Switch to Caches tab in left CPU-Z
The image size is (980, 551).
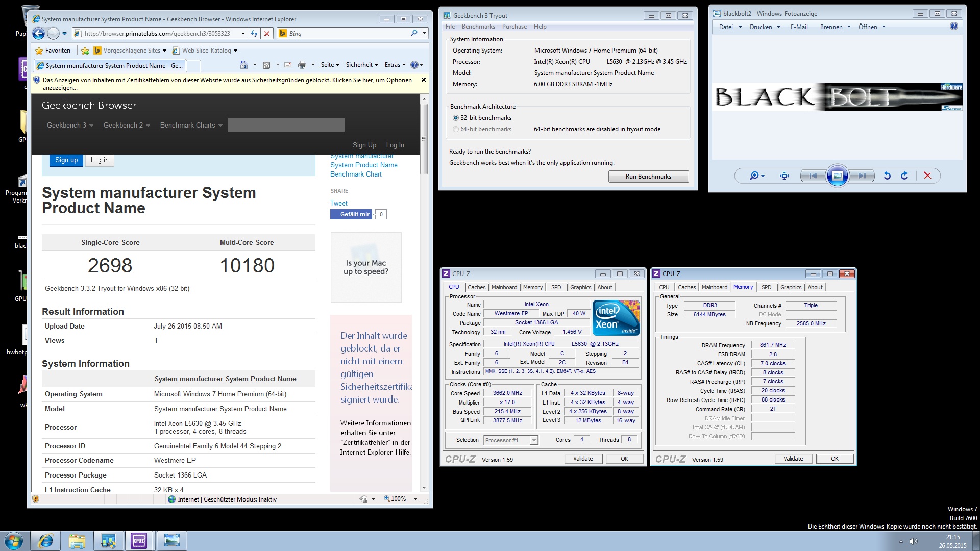476,287
